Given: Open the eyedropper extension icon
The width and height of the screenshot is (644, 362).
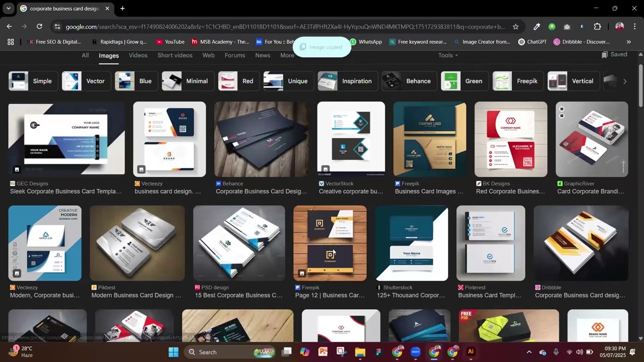Looking at the screenshot, I should [537, 27].
